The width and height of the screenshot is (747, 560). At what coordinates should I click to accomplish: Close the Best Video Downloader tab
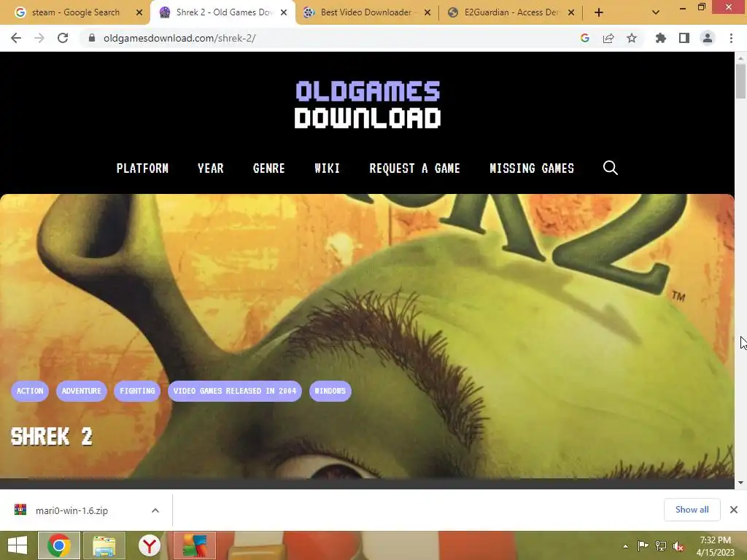pyautogui.click(x=427, y=12)
